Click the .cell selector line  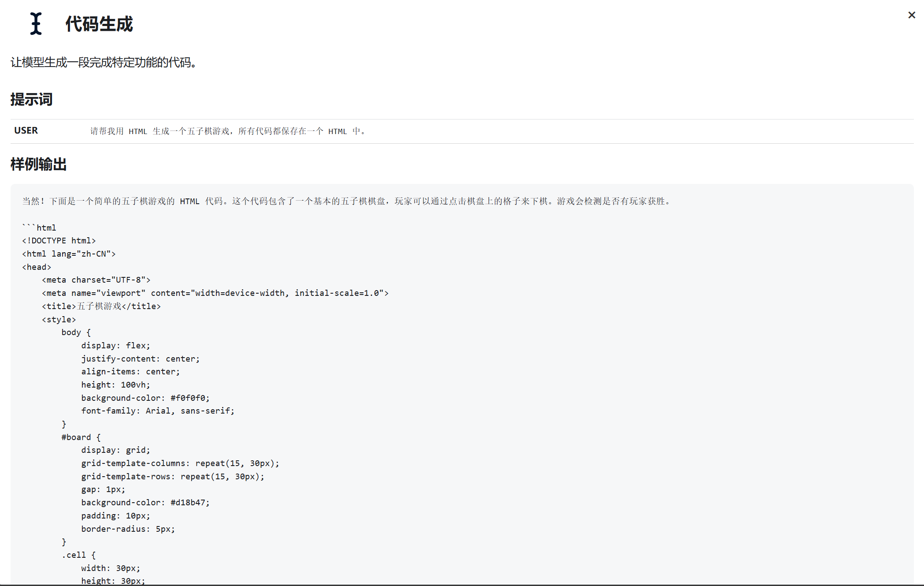(78, 555)
